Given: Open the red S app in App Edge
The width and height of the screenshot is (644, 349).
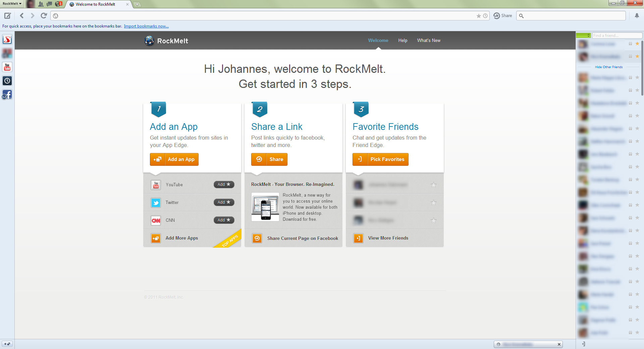Looking at the screenshot, I should click(7, 40).
